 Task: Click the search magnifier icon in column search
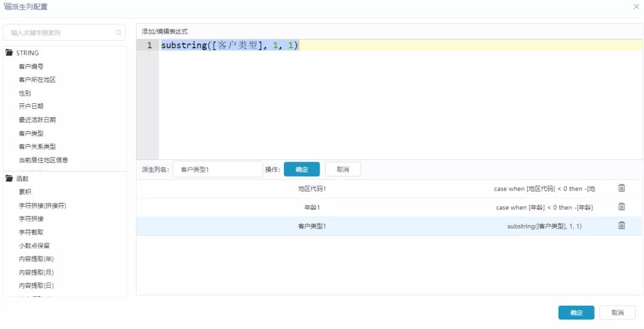[x=119, y=32]
